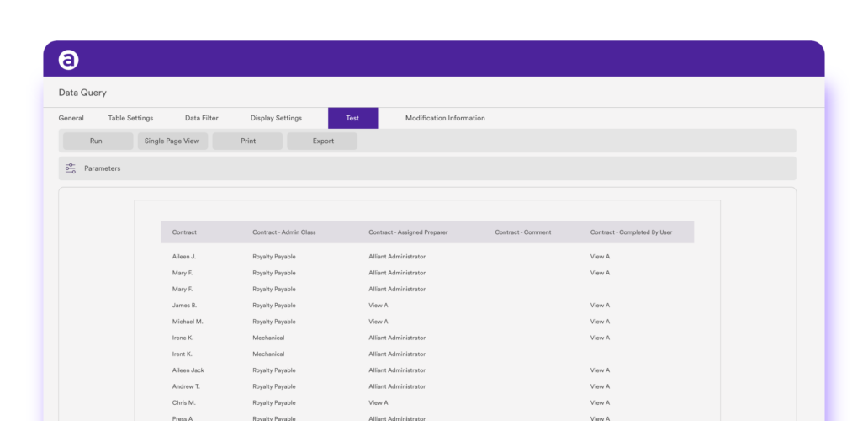
Task: Click the Alliant logo icon in header
Action: [x=68, y=60]
